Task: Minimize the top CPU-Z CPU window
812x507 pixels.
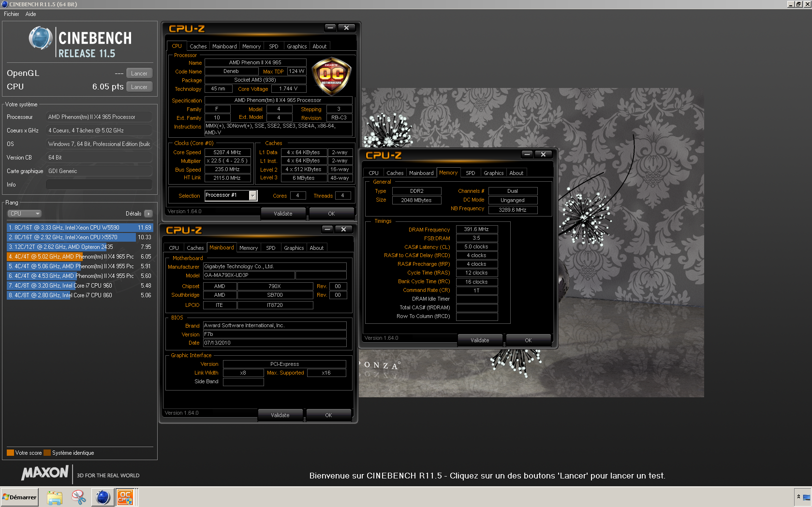Action: (x=330, y=28)
